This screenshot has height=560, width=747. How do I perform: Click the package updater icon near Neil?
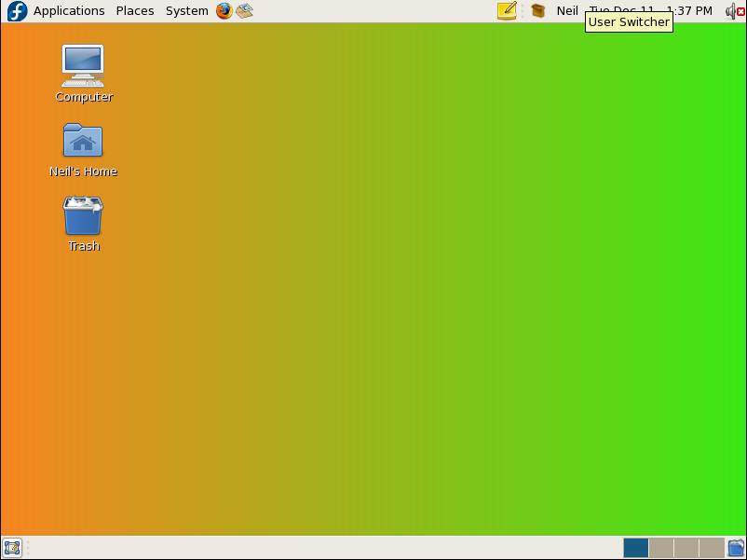(538, 10)
